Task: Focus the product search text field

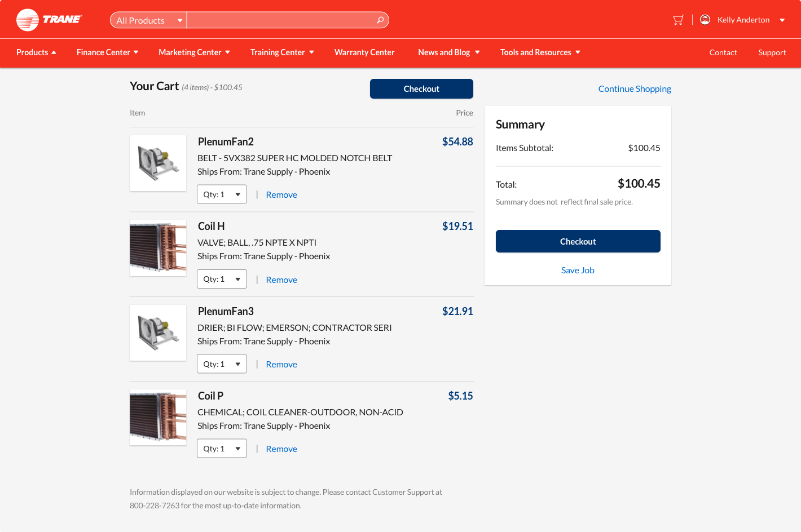Action: click(x=281, y=20)
